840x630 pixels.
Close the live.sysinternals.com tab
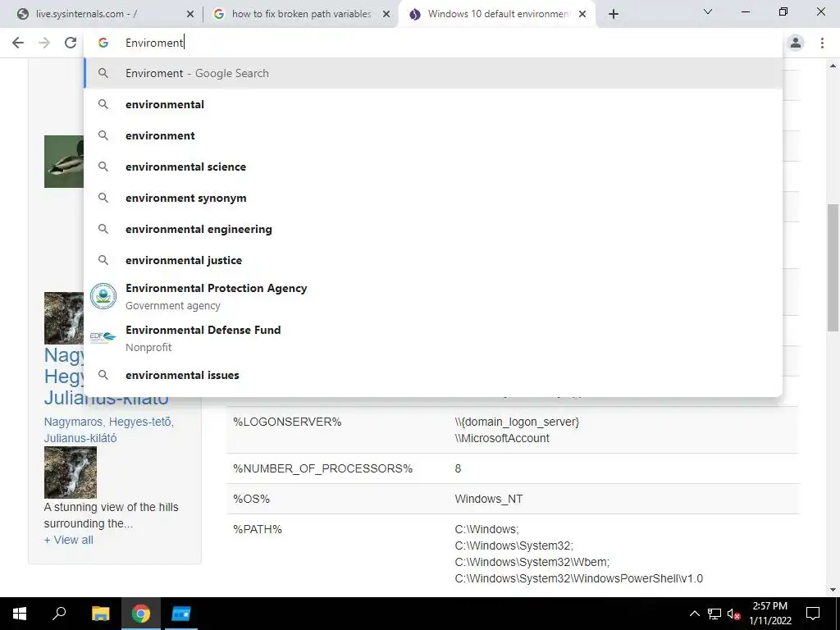tap(189, 15)
